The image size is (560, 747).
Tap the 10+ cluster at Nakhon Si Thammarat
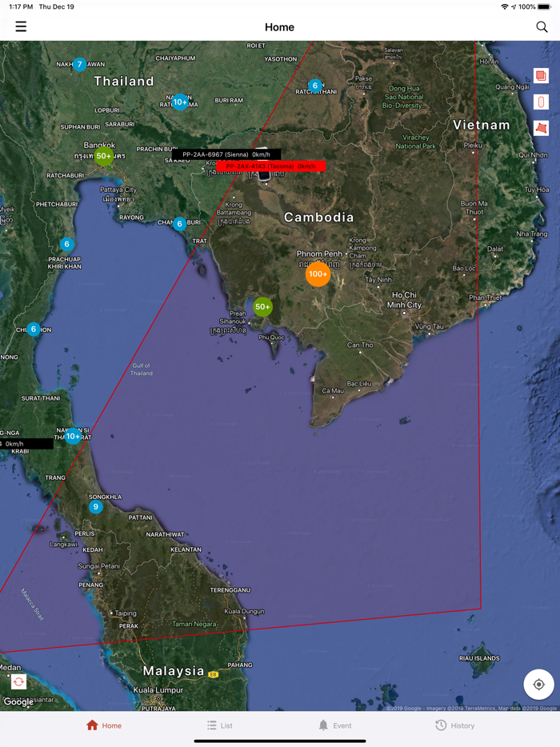(x=73, y=436)
